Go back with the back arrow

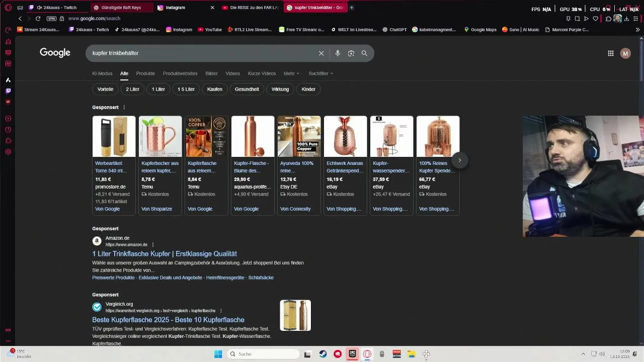[x=20, y=19]
